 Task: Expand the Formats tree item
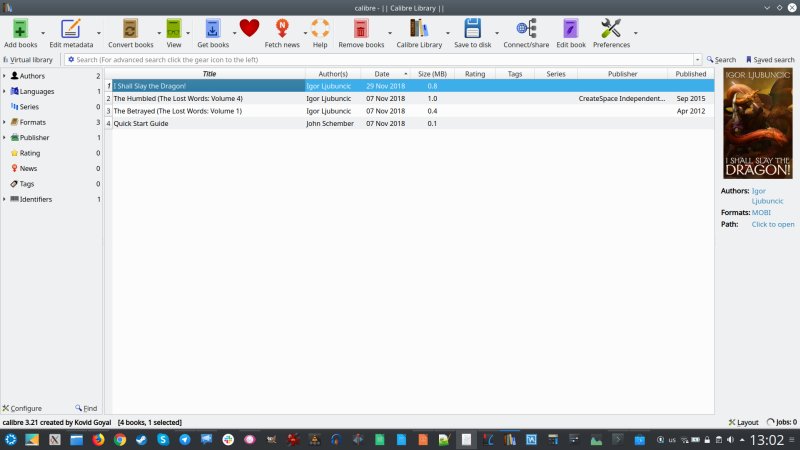coord(4,122)
